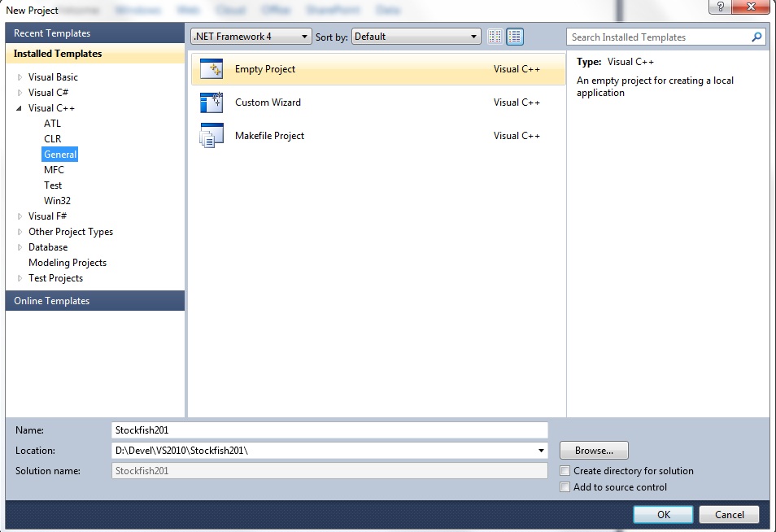This screenshot has height=532, width=776.
Task: Select the Modeling Projects item
Action: point(68,263)
